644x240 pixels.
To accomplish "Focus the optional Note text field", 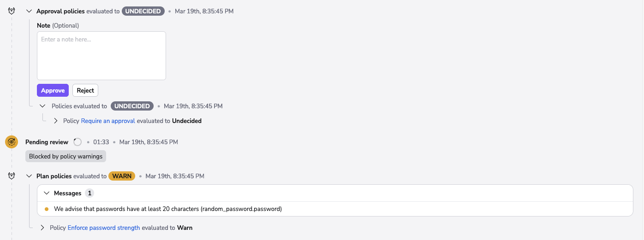I will click(x=101, y=56).
